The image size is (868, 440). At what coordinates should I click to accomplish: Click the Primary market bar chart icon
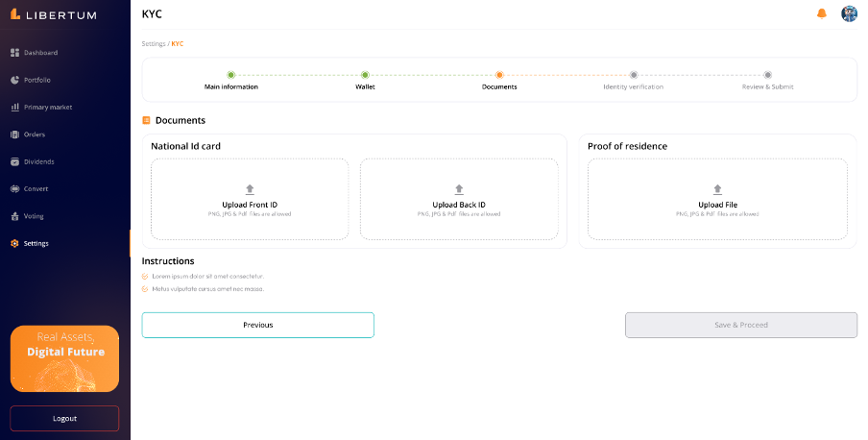[14, 107]
